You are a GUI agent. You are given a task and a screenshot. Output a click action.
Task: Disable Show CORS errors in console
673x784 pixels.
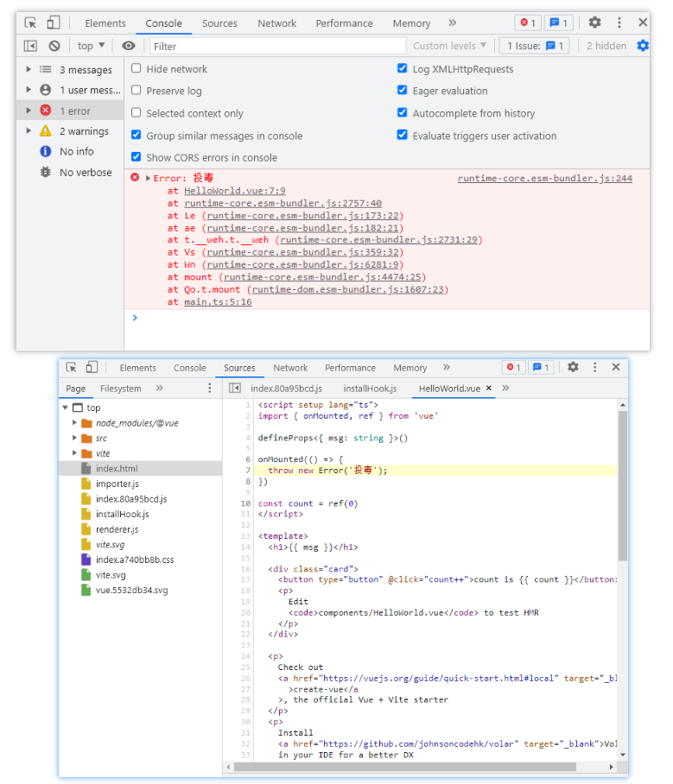137,157
